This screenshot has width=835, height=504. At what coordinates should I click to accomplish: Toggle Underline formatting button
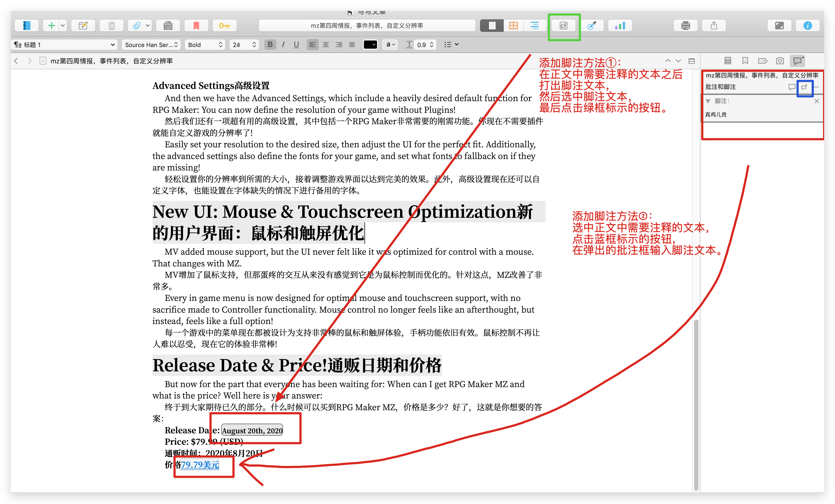coord(296,44)
